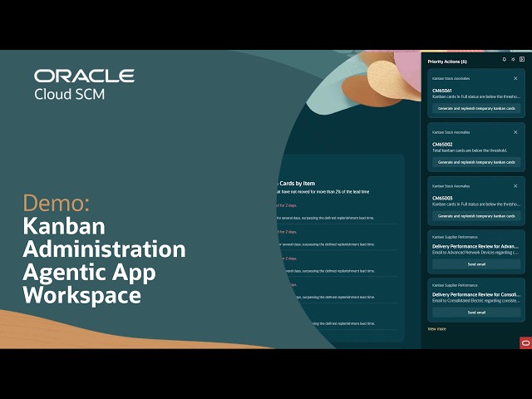
Task: Click the red Oracle assistant icon
Action: click(x=525, y=343)
